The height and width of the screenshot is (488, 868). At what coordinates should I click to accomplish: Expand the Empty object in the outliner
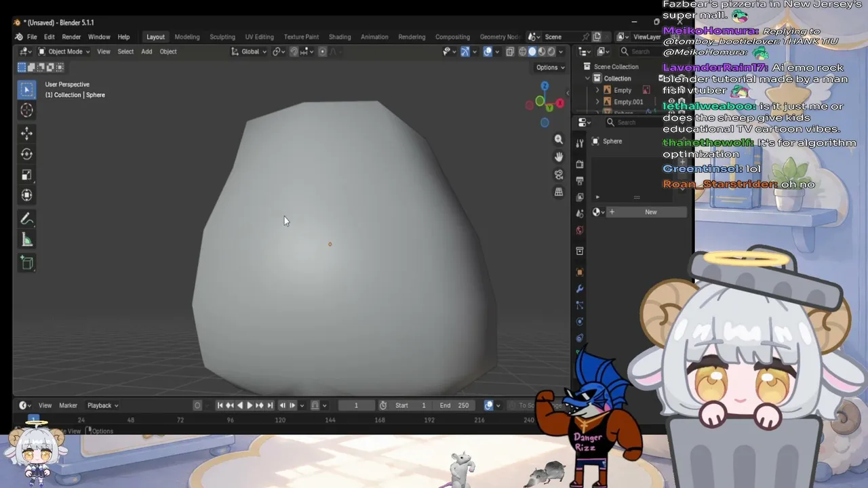(597, 90)
